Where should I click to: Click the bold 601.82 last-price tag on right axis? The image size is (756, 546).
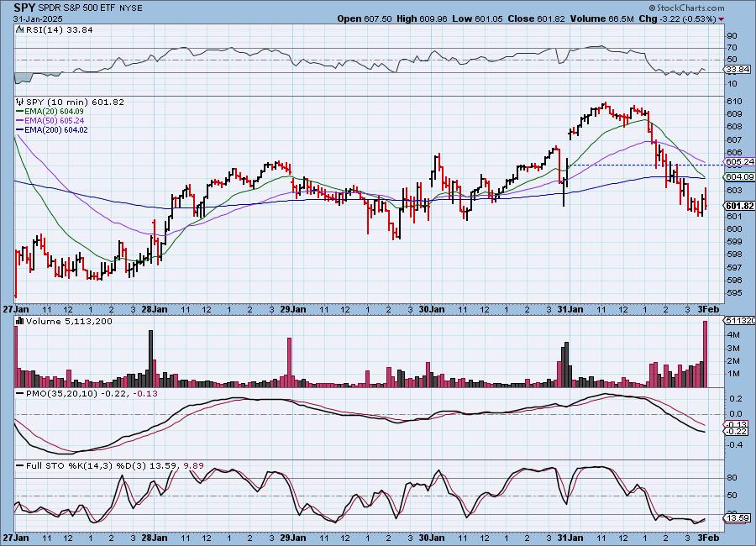click(739, 206)
